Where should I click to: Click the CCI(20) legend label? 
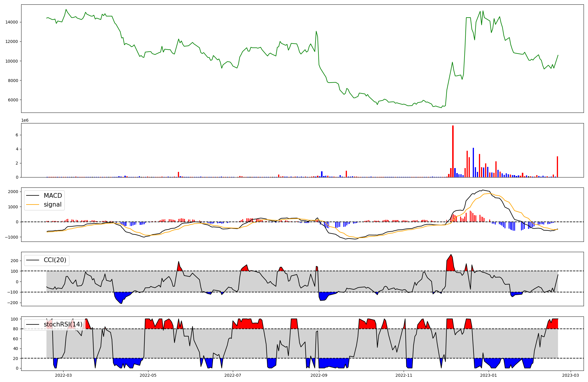tap(55, 260)
